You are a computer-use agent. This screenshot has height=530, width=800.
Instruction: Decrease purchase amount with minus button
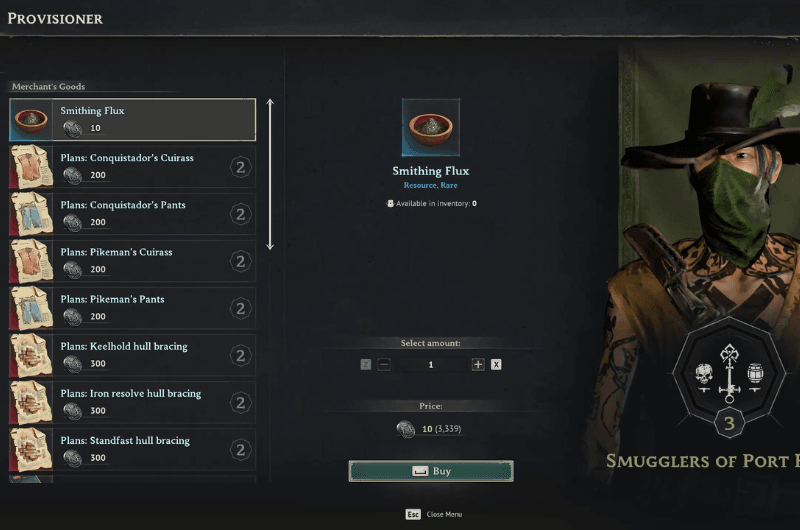pyautogui.click(x=384, y=364)
